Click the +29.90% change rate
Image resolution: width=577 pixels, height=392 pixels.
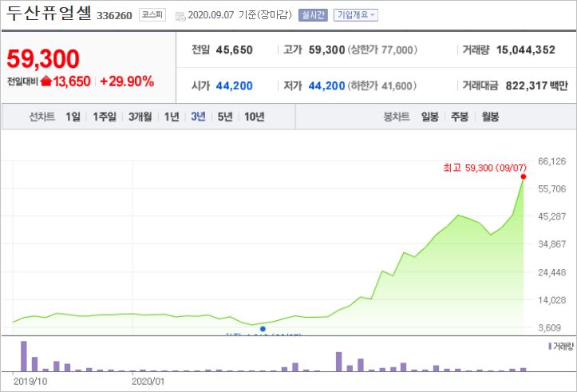click(x=127, y=81)
